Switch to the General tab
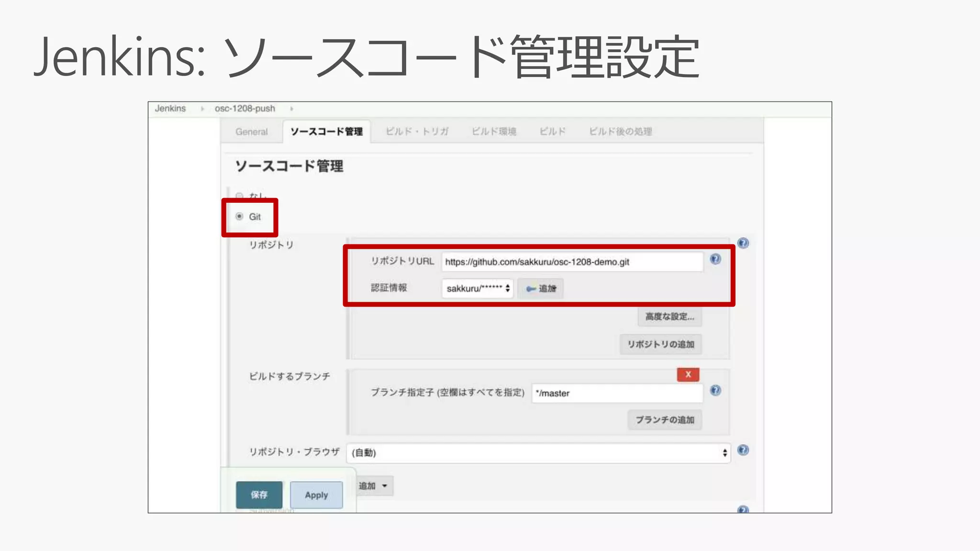This screenshot has width=980, height=551. click(251, 132)
